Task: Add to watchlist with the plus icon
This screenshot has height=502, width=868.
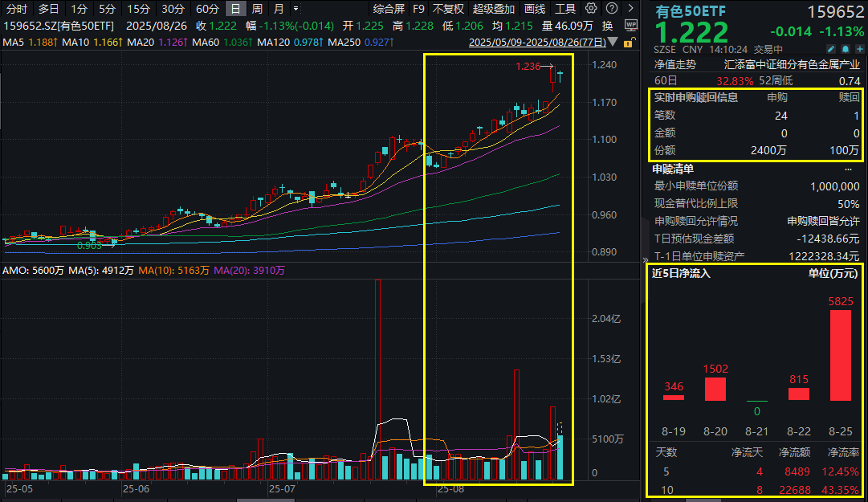Action: tap(859, 48)
